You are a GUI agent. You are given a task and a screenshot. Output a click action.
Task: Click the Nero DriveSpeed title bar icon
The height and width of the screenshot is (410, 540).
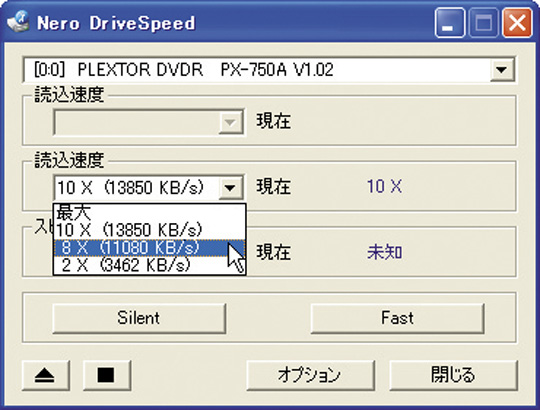click(18, 22)
